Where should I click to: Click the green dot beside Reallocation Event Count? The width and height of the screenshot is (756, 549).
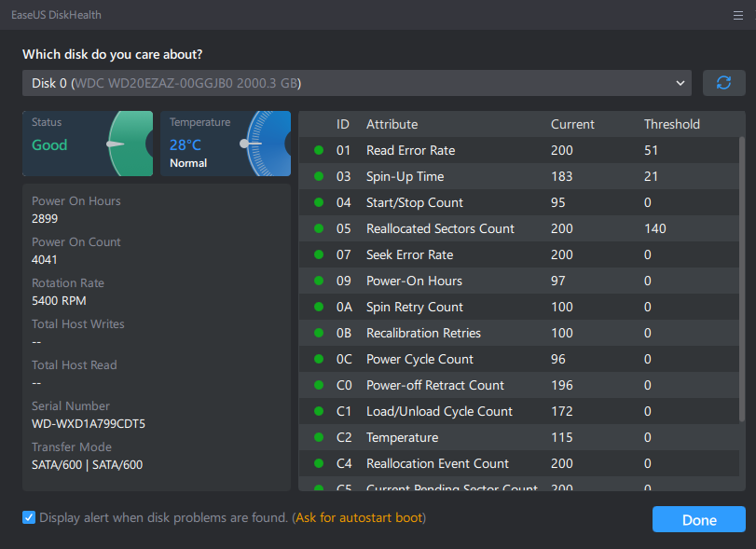coord(319,462)
